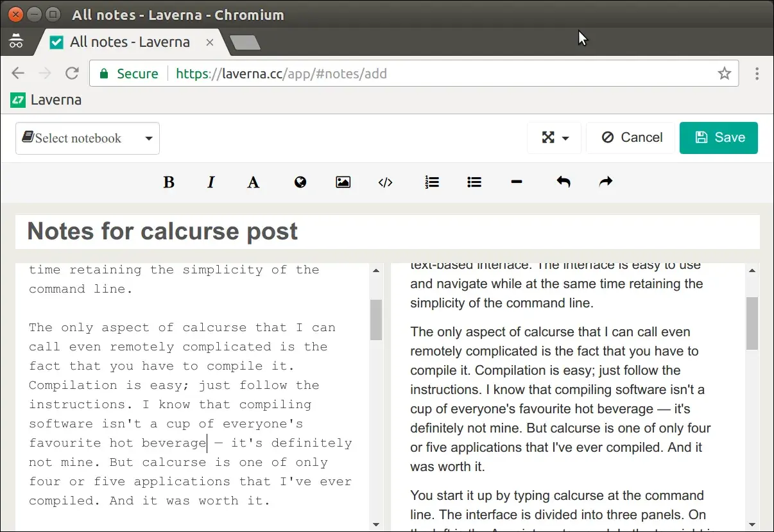Close the All notes - Laverna tab

point(209,43)
